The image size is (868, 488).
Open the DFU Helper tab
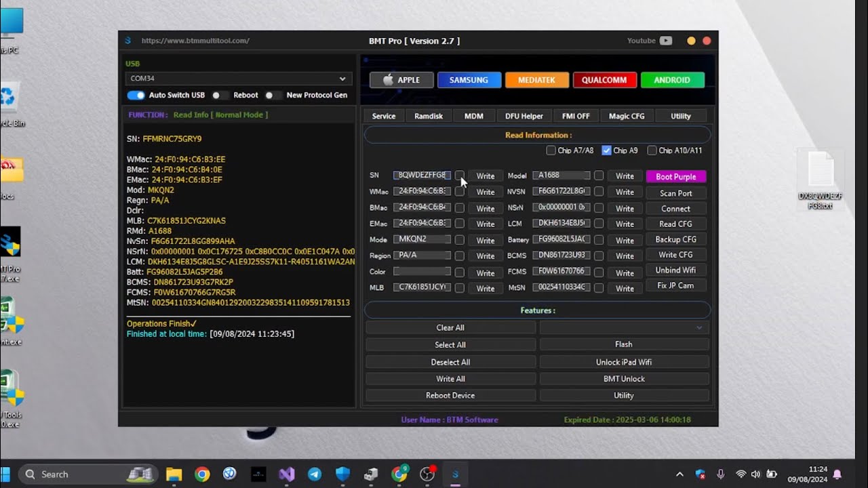(524, 116)
